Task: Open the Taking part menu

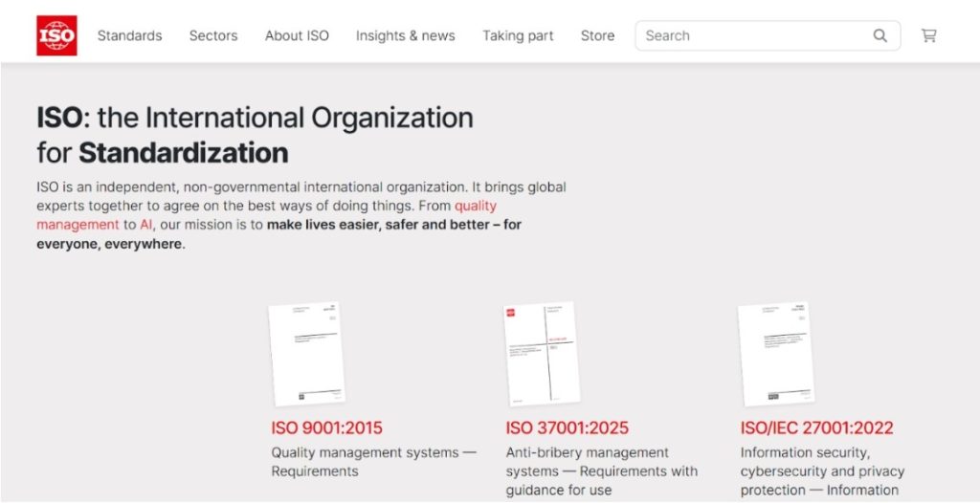Action: pos(518,36)
